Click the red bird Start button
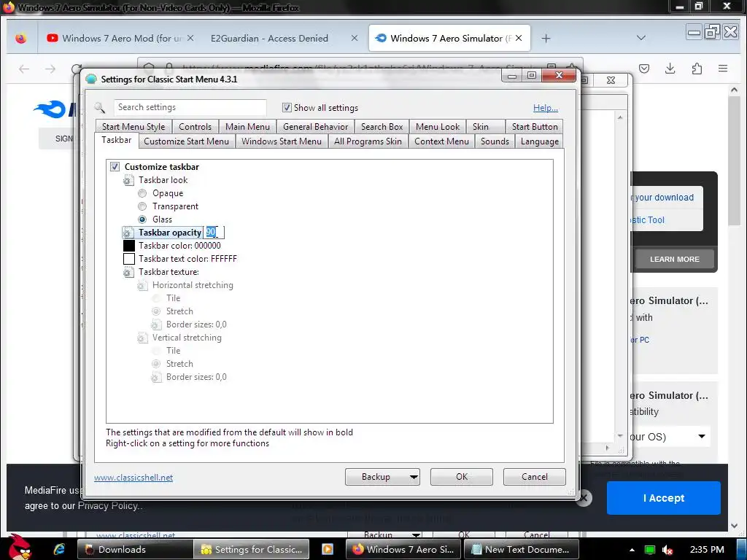Screen dimensions: 747x560 20,547
